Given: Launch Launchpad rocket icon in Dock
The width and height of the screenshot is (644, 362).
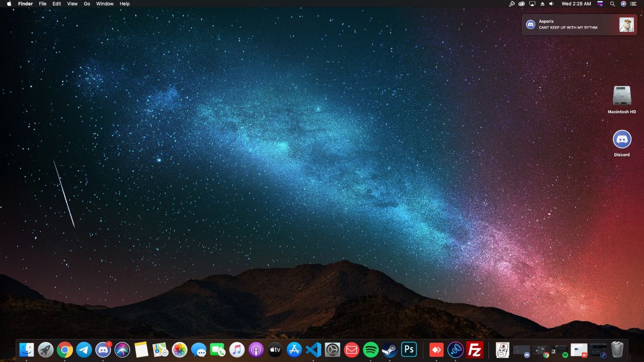Looking at the screenshot, I should 46,349.
